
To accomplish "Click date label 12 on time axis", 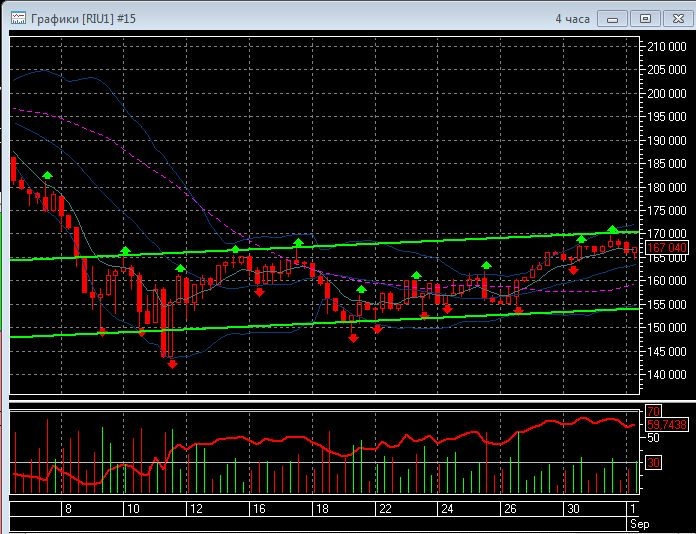I will [196, 509].
